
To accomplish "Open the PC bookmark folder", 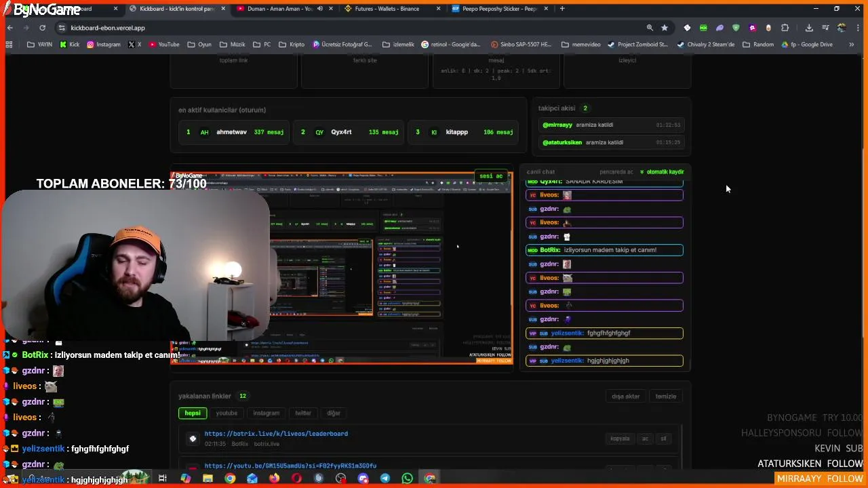I will coord(262,45).
